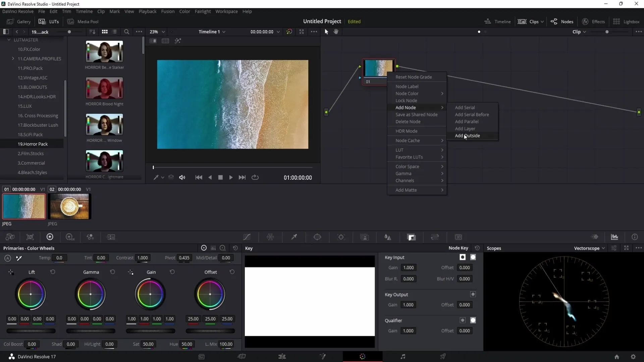The height and width of the screenshot is (362, 644).
Task: Open the Curves palette icon
Action: [x=247, y=237]
